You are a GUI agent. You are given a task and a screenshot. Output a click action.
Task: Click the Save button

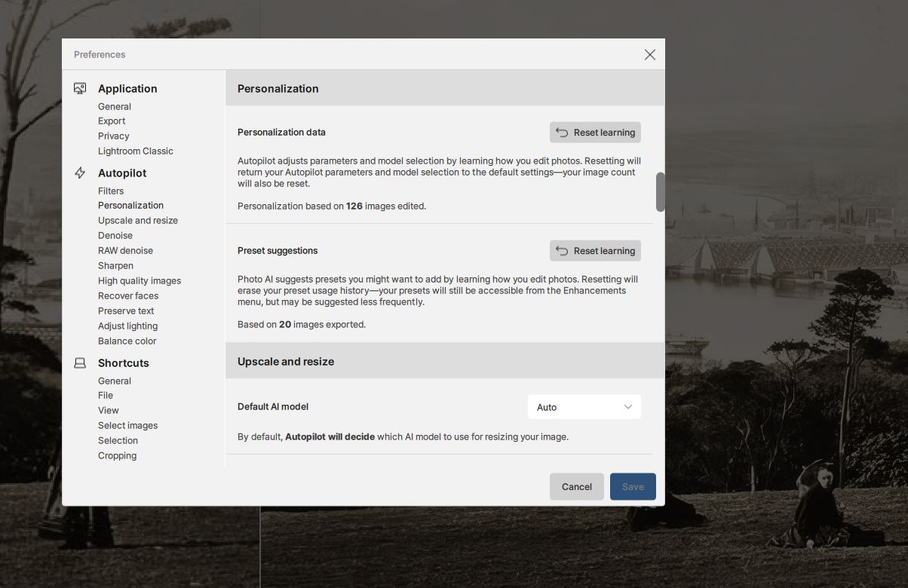click(x=633, y=487)
